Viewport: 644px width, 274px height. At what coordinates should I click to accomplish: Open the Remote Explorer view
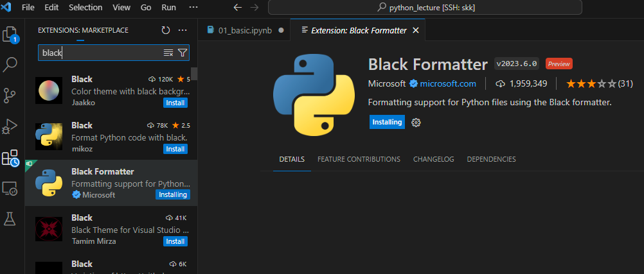10,189
